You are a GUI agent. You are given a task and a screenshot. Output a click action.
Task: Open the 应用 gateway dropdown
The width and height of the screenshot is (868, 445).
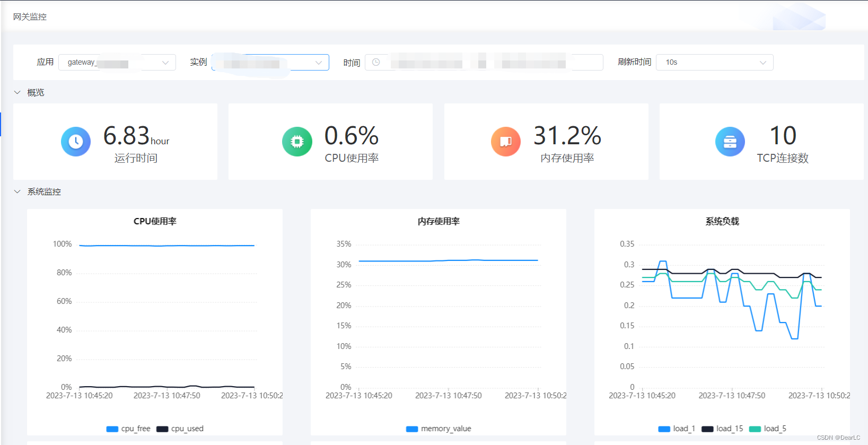click(x=117, y=62)
